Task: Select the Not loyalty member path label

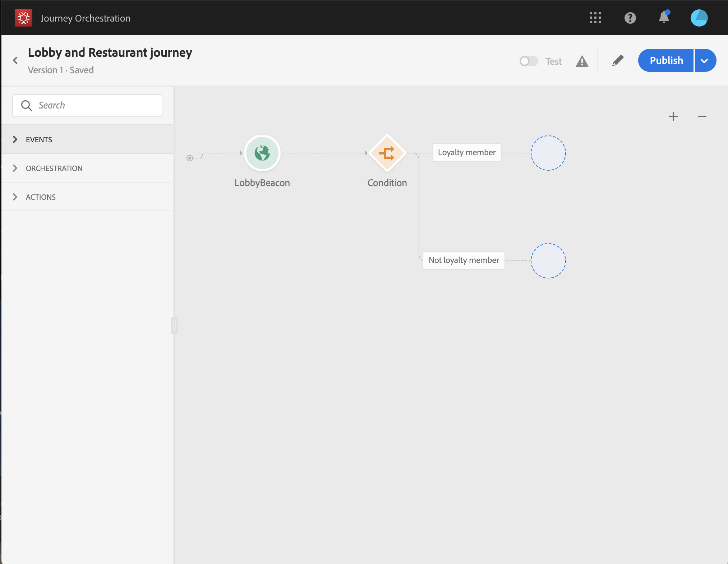Action: tap(464, 260)
